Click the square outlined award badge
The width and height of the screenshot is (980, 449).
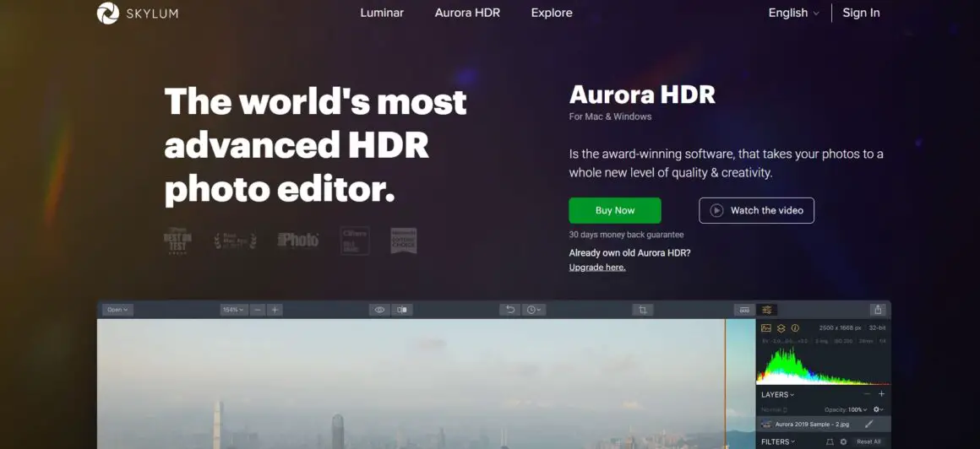354,241
